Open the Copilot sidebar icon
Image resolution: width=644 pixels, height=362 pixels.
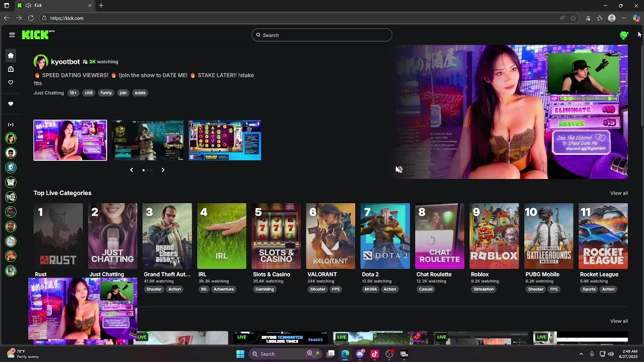(x=636, y=18)
